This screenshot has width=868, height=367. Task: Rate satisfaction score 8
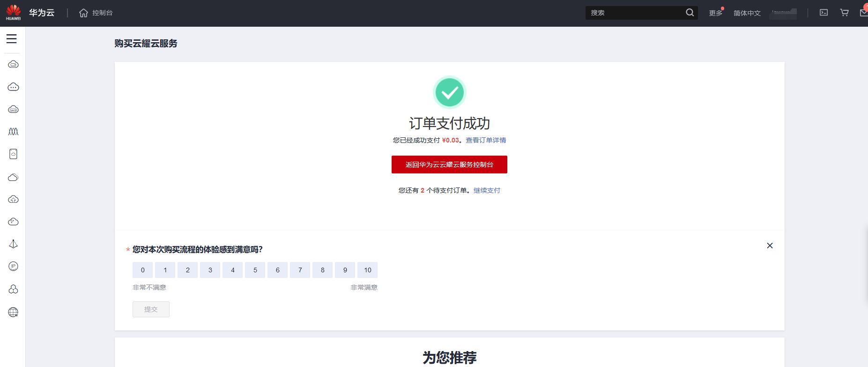[323, 270]
